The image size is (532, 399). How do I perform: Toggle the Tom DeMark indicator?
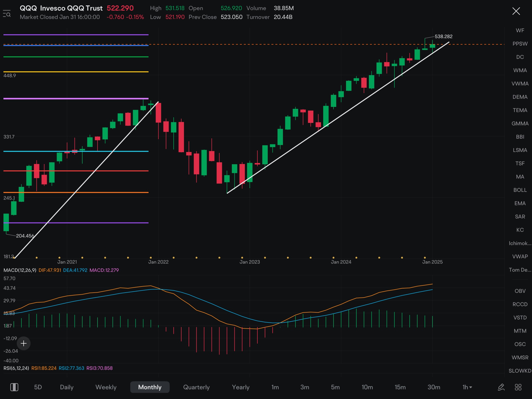click(x=520, y=270)
